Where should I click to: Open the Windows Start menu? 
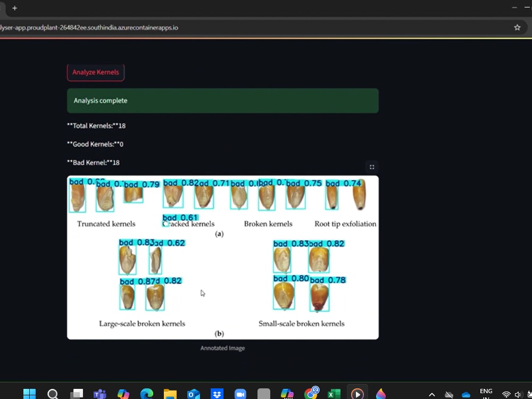pos(29,394)
